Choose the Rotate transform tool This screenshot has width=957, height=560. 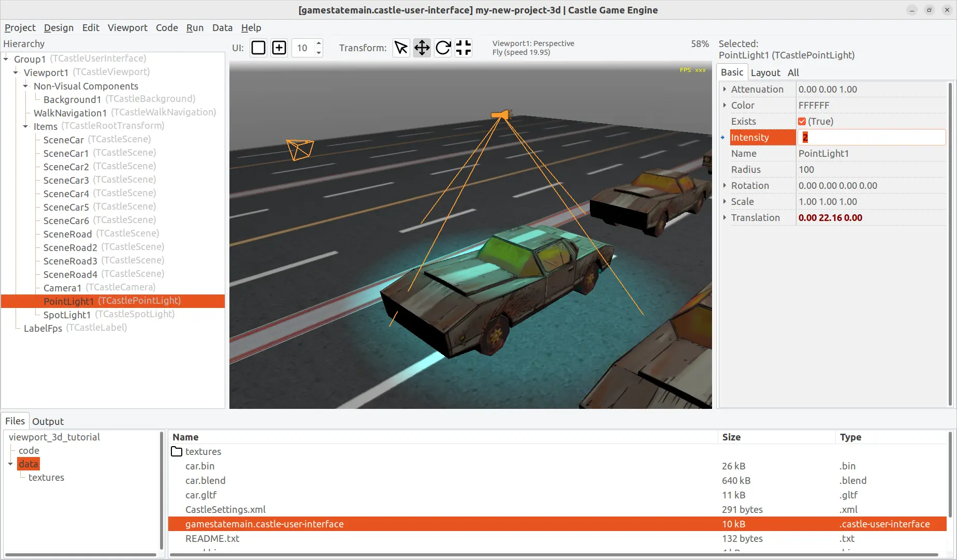pos(443,48)
